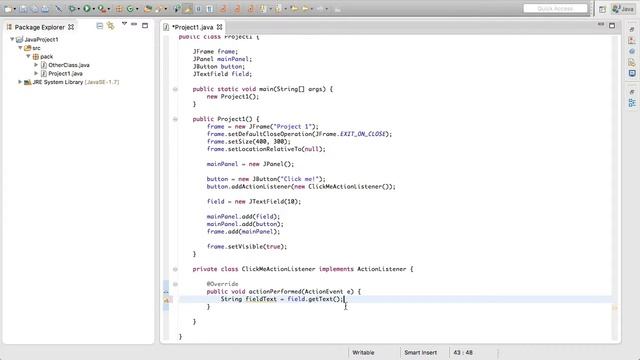Click the Restore icon in right trim
Viewport: 640px width, 360px height.
(x=632, y=29)
